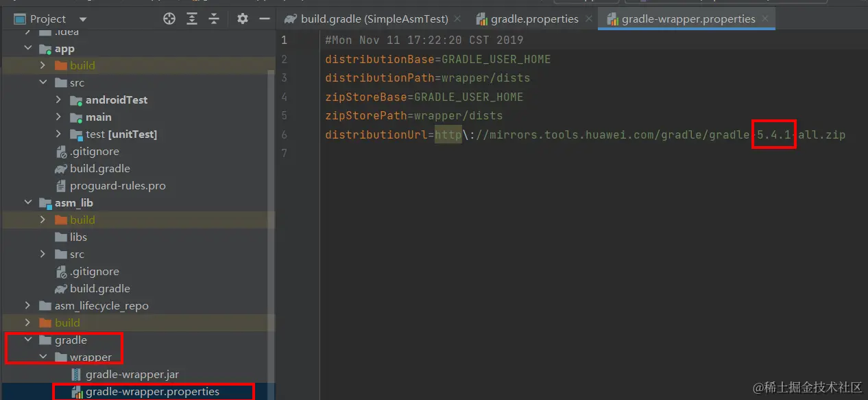
Task: Click the zipStoreBase property key
Action: (x=366, y=97)
